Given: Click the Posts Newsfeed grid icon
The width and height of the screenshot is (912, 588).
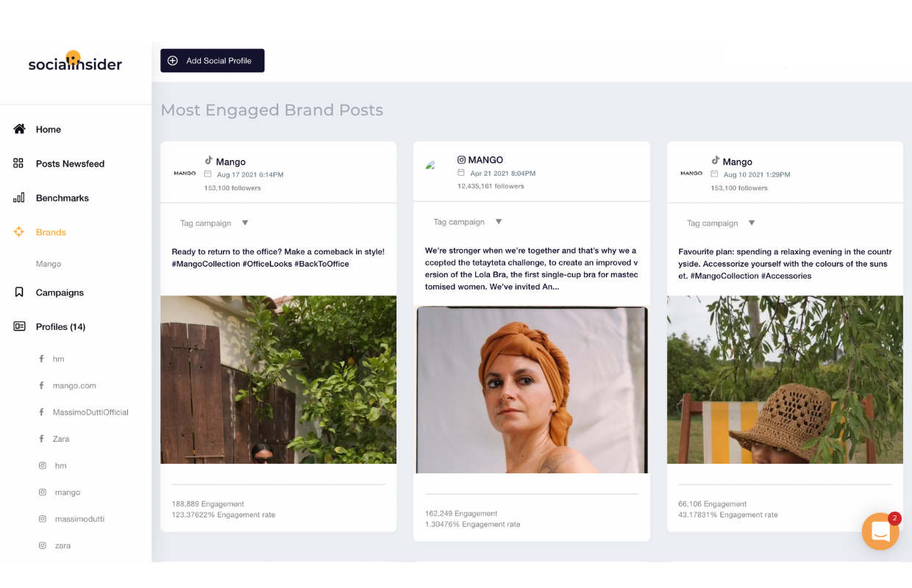Looking at the screenshot, I should pyautogui.click(x=19, y=163).
